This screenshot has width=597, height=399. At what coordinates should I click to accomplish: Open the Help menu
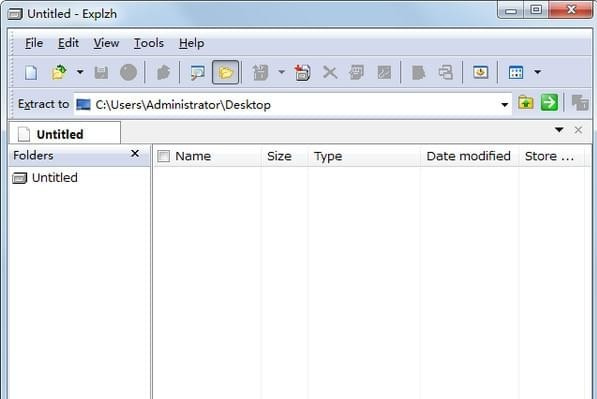(x=192, y=43)
